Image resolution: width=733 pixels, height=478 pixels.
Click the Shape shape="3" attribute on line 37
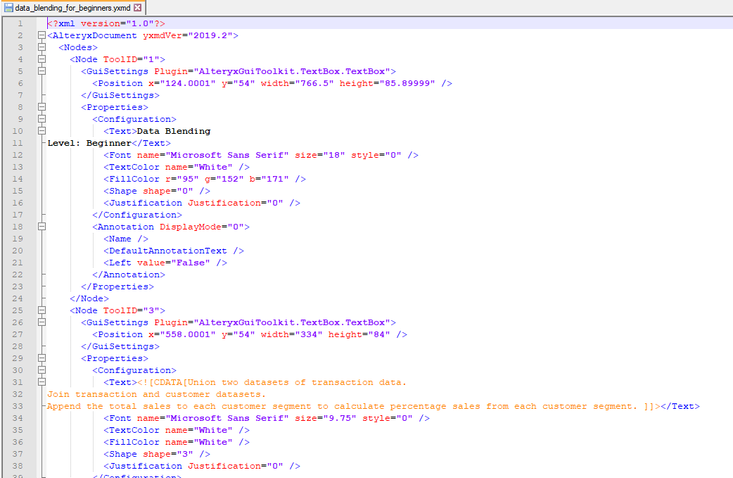coord(168,454)
